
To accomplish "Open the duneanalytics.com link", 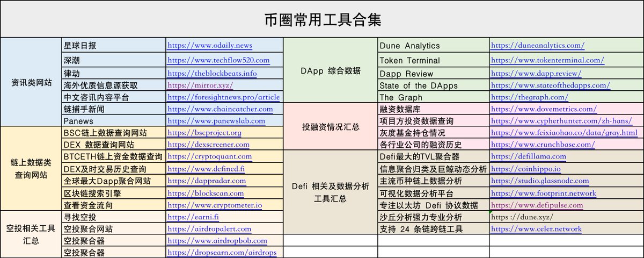I will click(x=538, y=46).
